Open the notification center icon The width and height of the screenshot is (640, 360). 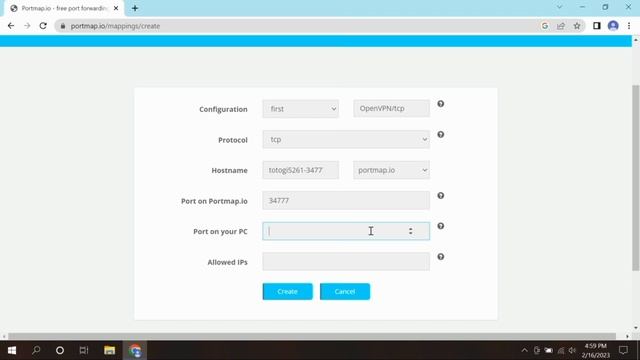623,350
